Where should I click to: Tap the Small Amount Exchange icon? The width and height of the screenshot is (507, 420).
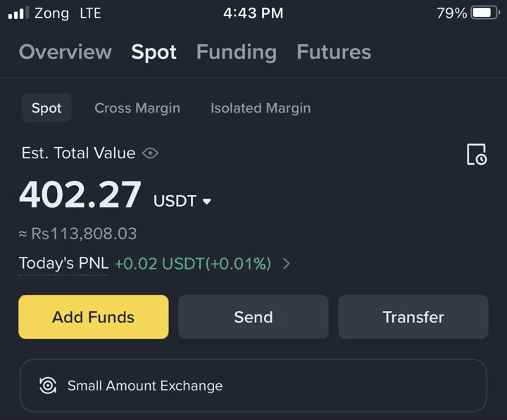click(48, 386)
